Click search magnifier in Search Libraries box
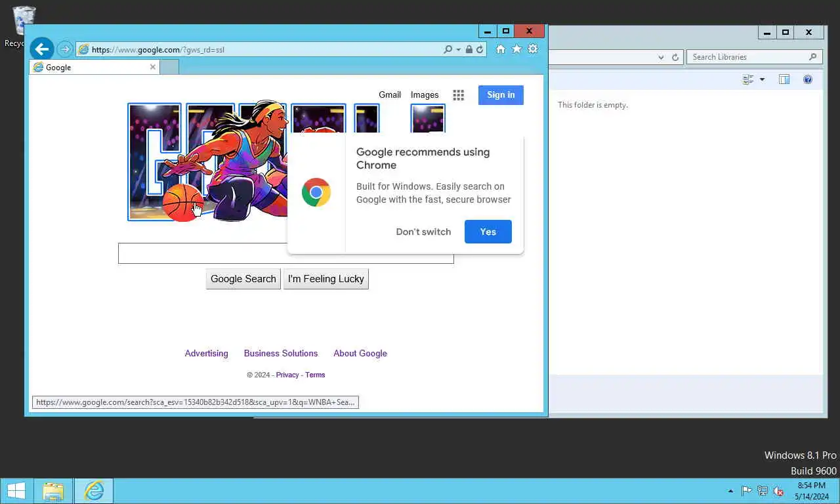840x504 pixels. coord(812,57)
